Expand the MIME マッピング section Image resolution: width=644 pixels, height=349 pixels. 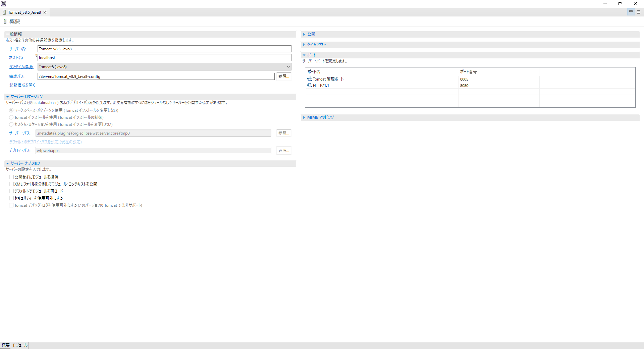pyautogui.click(x=304, y=117)
